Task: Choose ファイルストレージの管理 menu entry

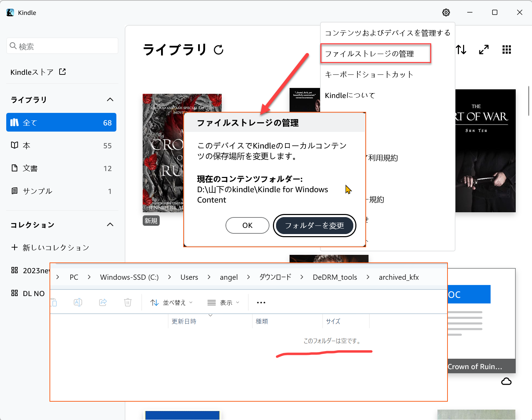Action: [376, 54]
